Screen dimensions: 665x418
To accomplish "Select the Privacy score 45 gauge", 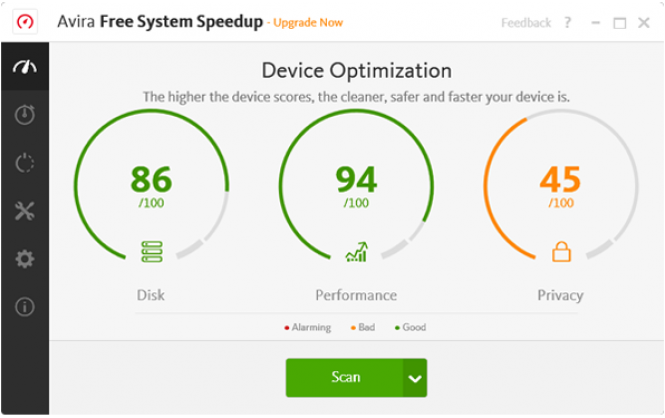I will [x=561, y=186].
